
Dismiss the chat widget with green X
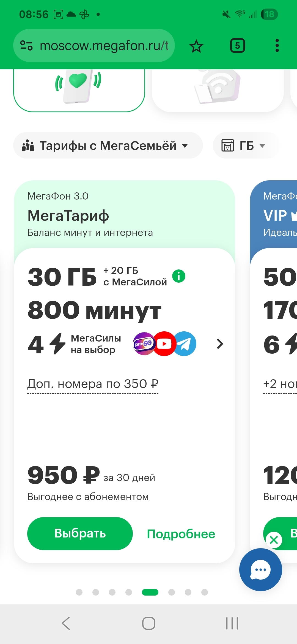[x=274, y=540]
